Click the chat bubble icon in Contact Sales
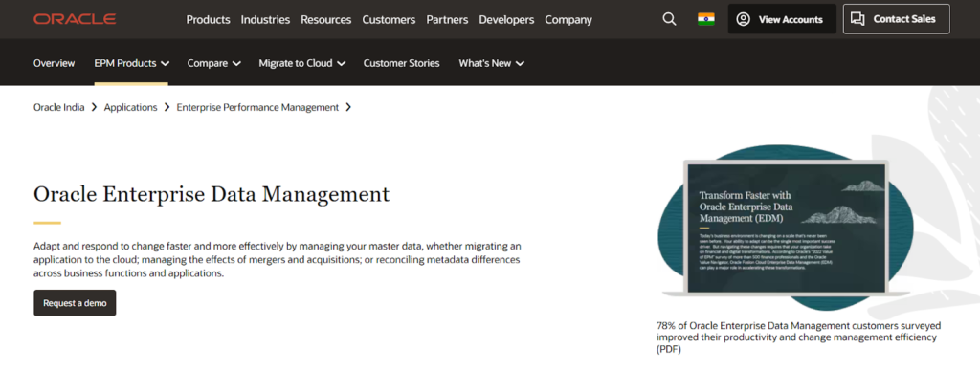The image size is (980, 370). tap(858, 19)
